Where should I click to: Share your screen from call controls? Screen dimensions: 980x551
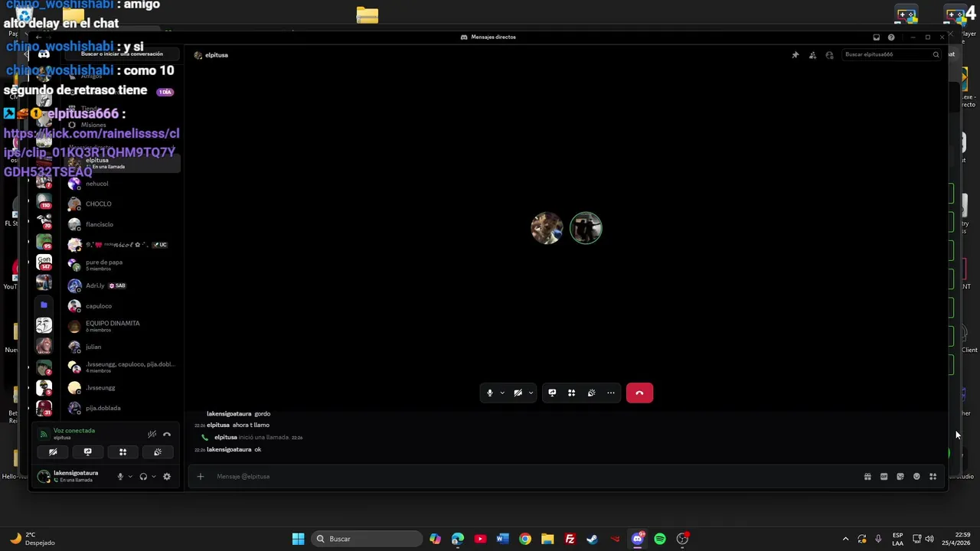coord(552,393)
